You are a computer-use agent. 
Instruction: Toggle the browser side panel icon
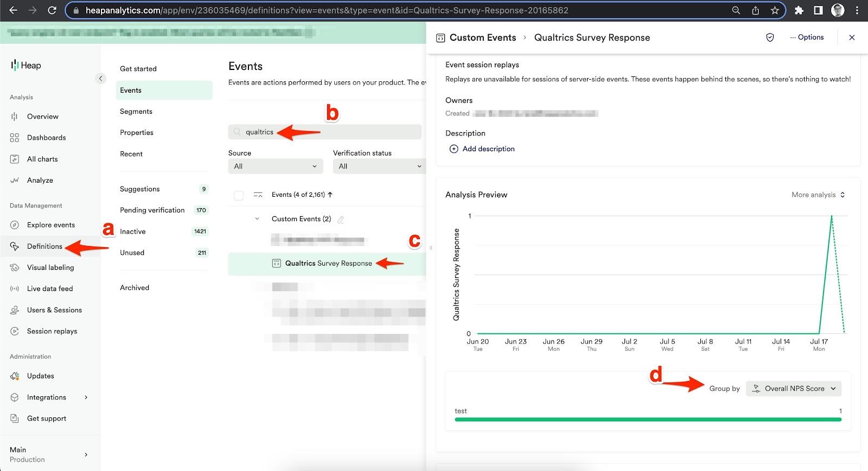(819, 10)
